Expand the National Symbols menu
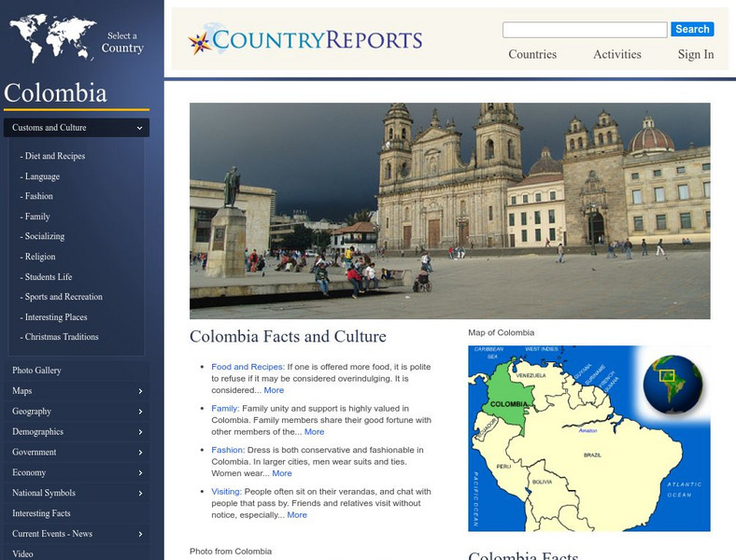This screenshot has width=736, height=560. [140, 493]
